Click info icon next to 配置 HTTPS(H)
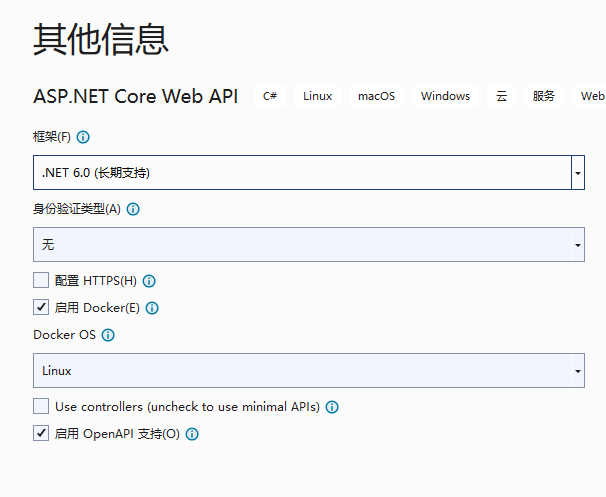 (149, 281)
